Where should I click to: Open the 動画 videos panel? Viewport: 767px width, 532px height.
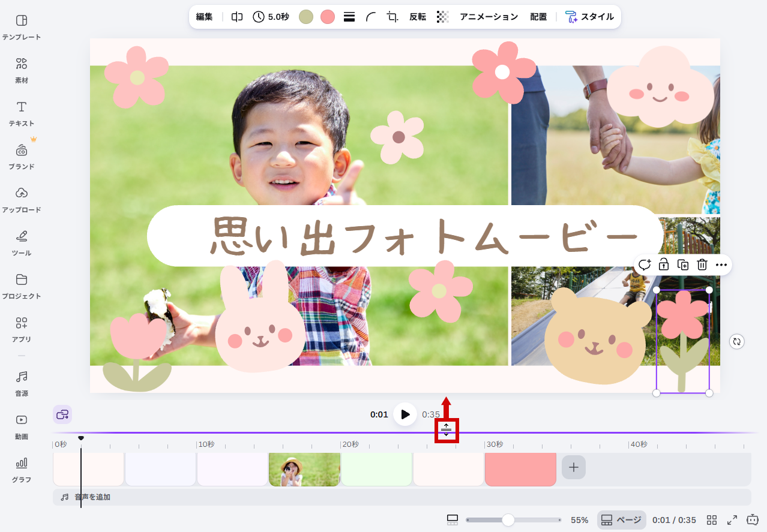coord(22,426)
